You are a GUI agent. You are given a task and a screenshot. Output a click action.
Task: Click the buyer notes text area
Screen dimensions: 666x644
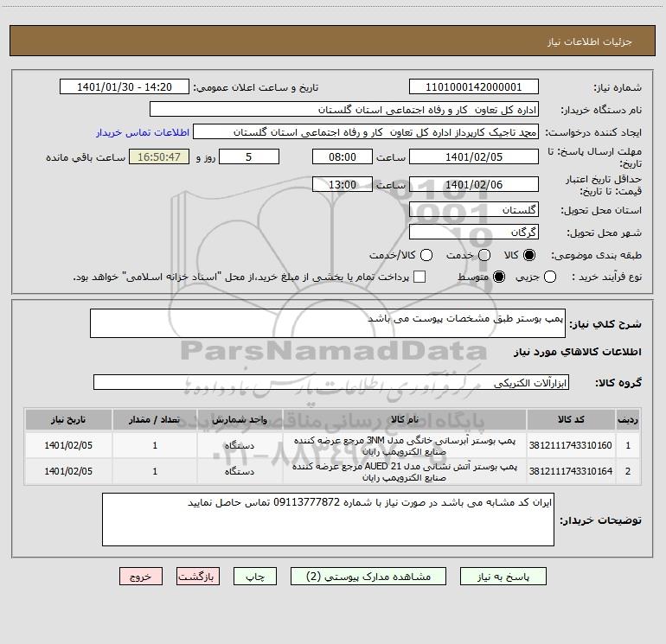pyautogui.click(x=328, y=520)
